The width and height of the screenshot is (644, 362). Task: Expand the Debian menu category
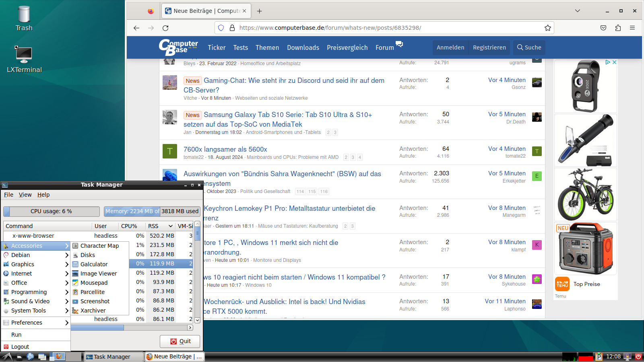[x=36, y=255]
